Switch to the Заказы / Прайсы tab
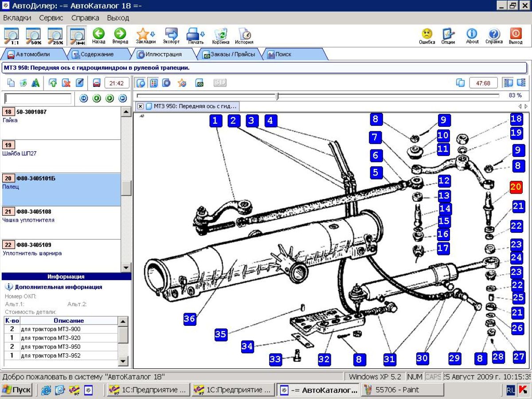This screenshot has width=532, height=399. pyautogui.click(x=229, y=55)
